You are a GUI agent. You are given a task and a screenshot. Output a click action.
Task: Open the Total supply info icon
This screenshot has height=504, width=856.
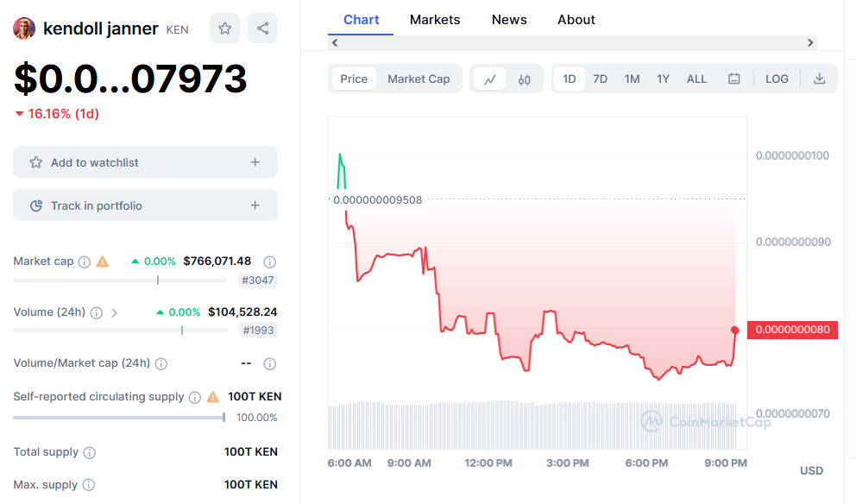(90, 453)
